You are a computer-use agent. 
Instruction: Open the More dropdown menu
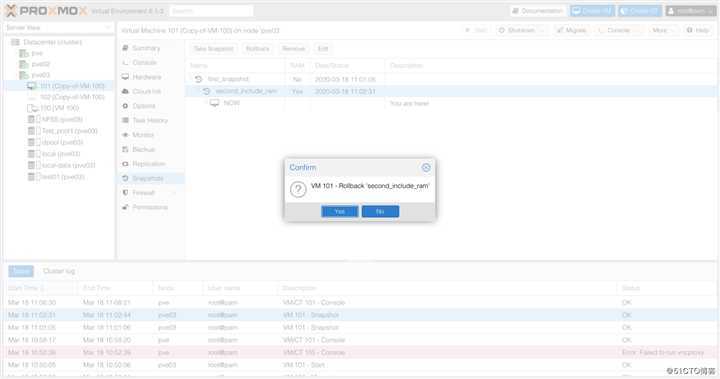pos(663,30)
